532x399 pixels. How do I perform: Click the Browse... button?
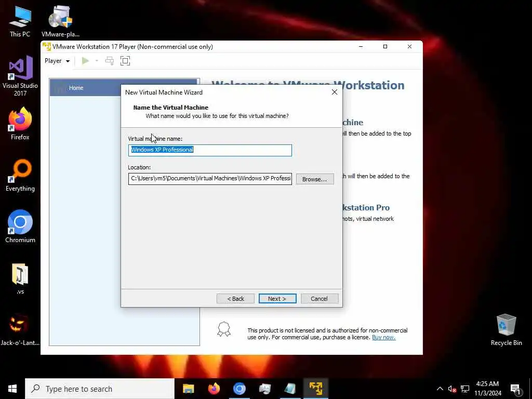pyautogui.click(x=314, y=179)
